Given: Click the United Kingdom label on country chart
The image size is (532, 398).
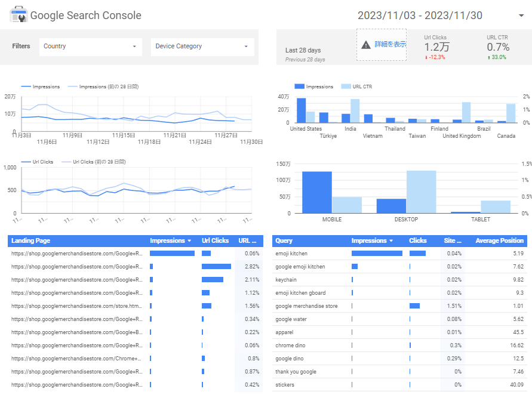Looking at the screenshot, I should (462, 136).
